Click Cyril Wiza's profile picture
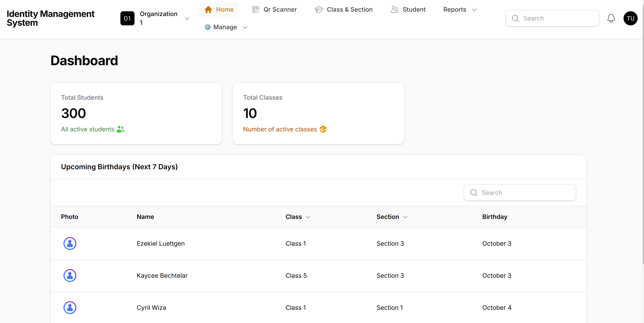644x323 pixels. [70, 308]
